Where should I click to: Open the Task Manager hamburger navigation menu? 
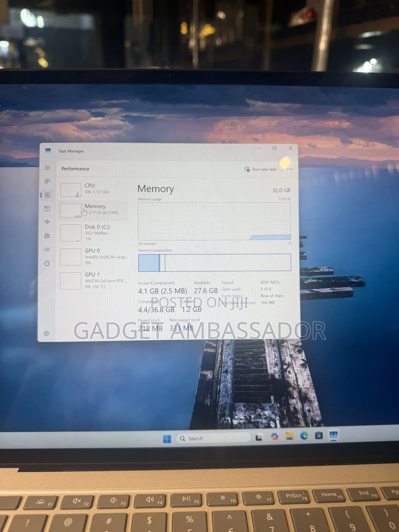[x=47, y=168]
